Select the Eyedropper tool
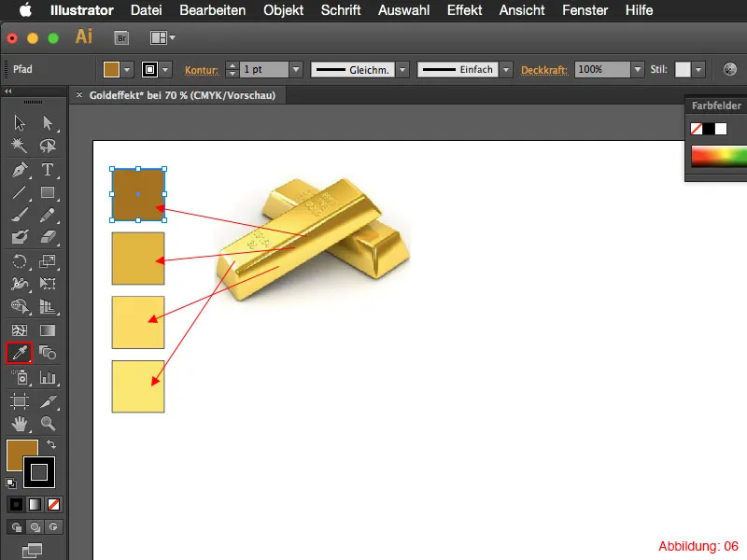 point(20,353)
